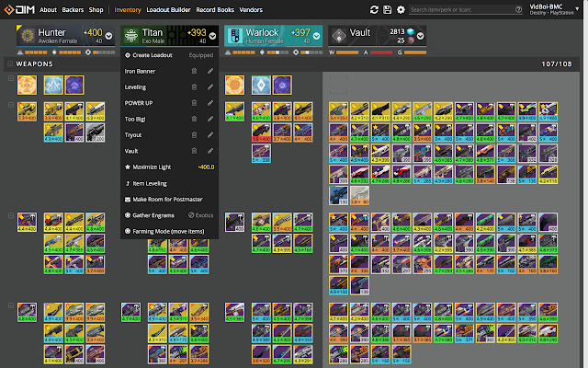
Task: Edit the Too Big! loadout
Action: (x=209, y=119)
